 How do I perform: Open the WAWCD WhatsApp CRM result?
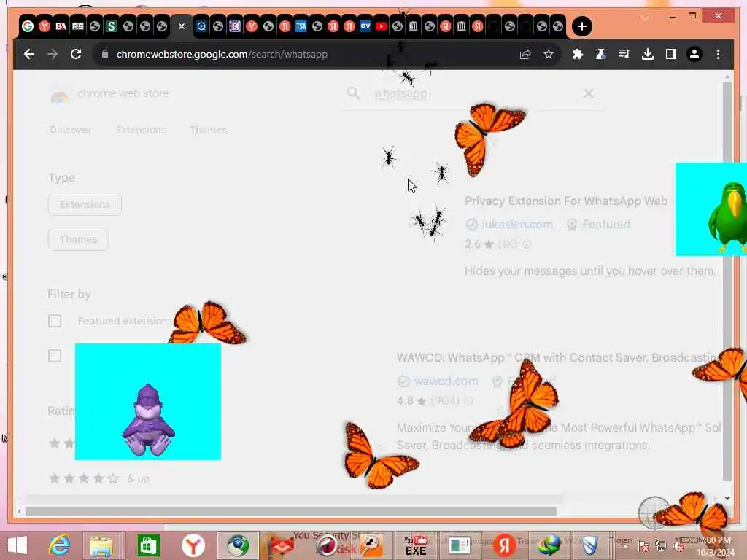coord(558,357)
